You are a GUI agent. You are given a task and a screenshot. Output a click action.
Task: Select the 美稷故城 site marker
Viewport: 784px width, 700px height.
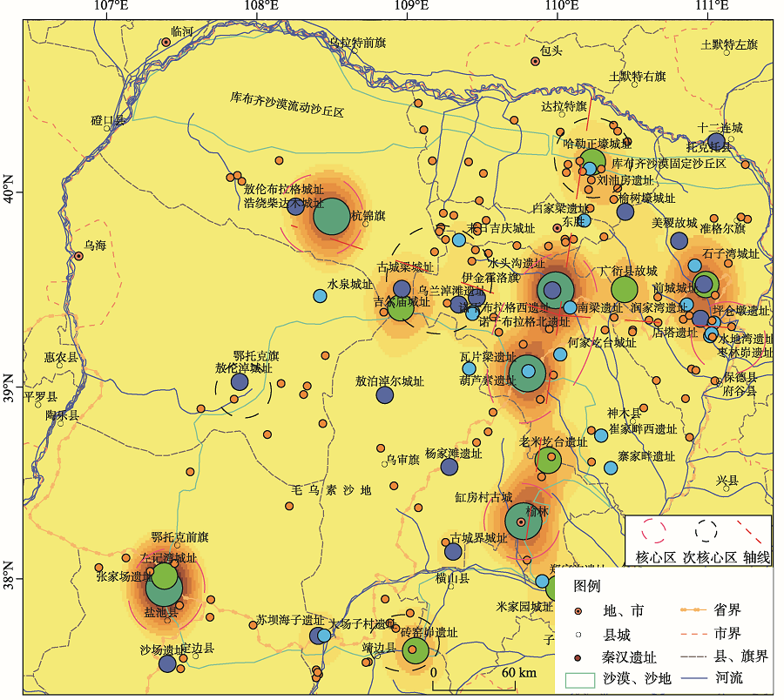click(x=679, y=241)
